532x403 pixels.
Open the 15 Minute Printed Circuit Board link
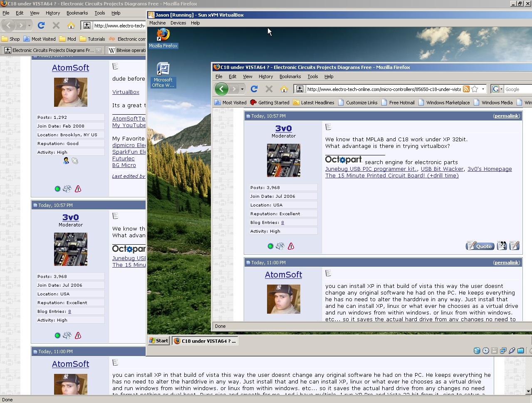(392, 176)
